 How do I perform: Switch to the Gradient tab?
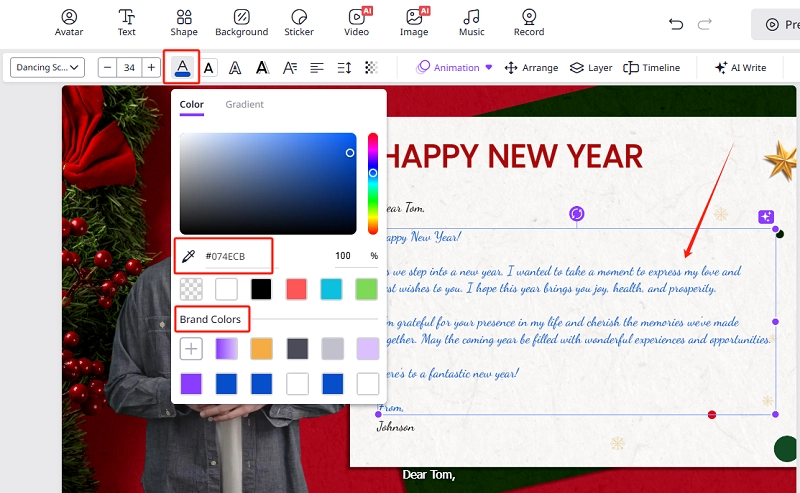[244, 105]
